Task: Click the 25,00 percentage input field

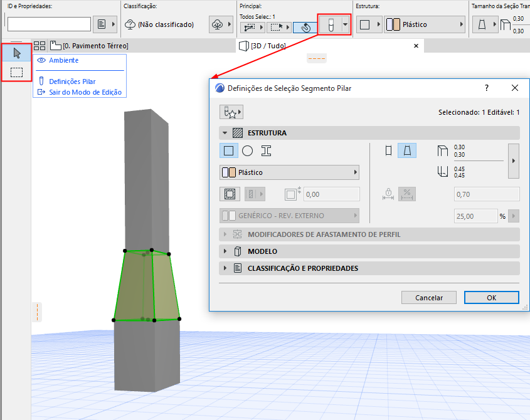Action: point(475,216)
